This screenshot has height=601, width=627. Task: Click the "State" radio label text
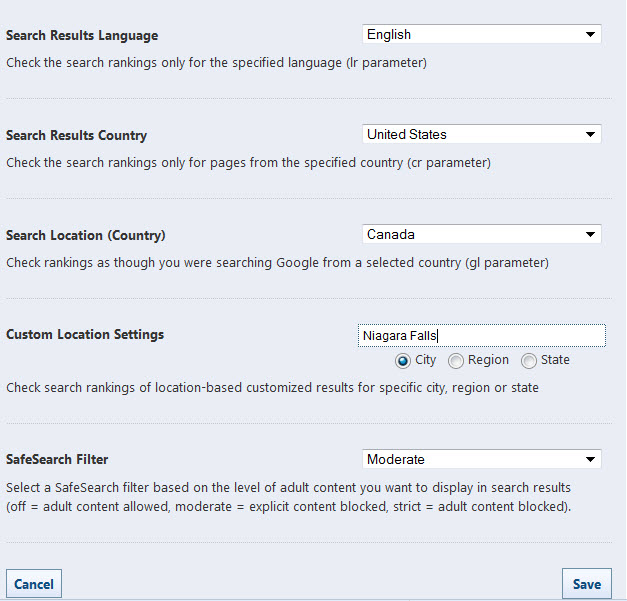[x=555, y=360]
